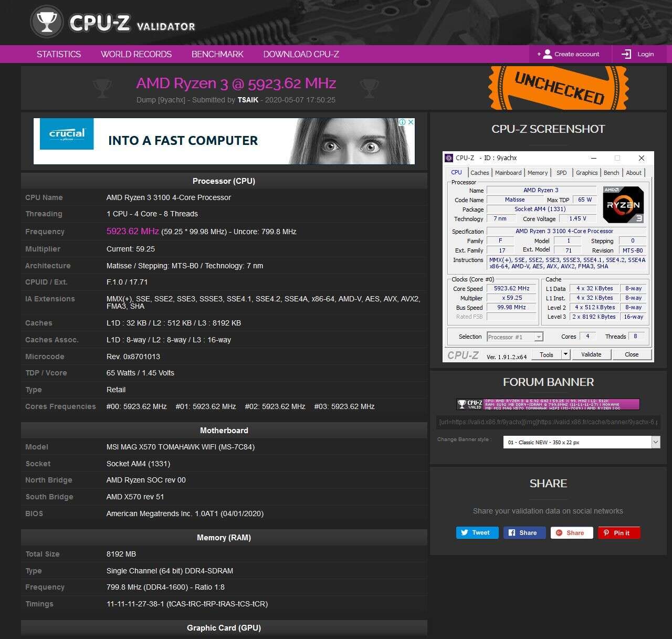Open the Tools dropdown arrow
The height and width of the screenshot is (639, 672).
(564, 354)
